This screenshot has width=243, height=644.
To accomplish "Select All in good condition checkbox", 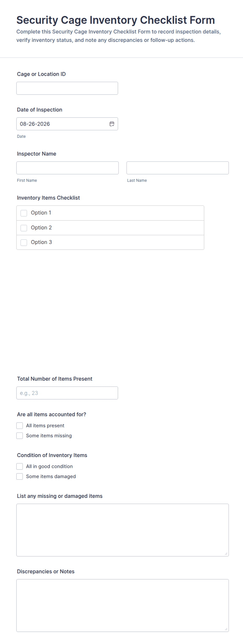I will pyautogui.click(x=20, y=466).
